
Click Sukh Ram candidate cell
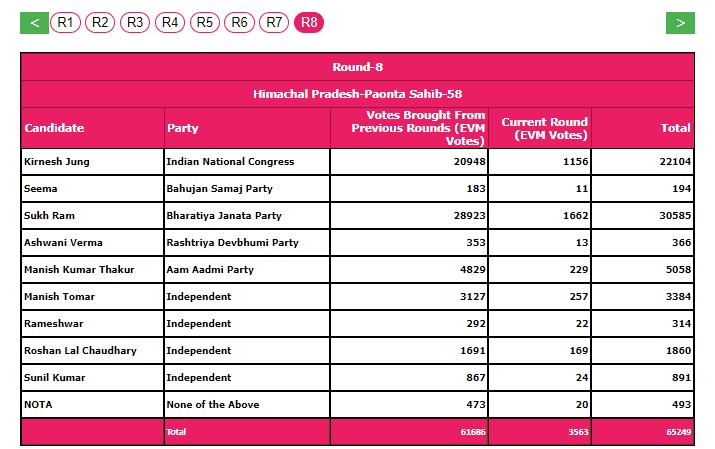tap(49, 215)
